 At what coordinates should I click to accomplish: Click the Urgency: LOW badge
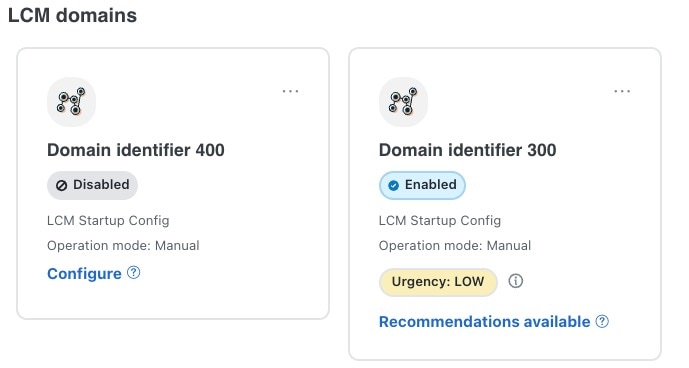click(438, 282)
